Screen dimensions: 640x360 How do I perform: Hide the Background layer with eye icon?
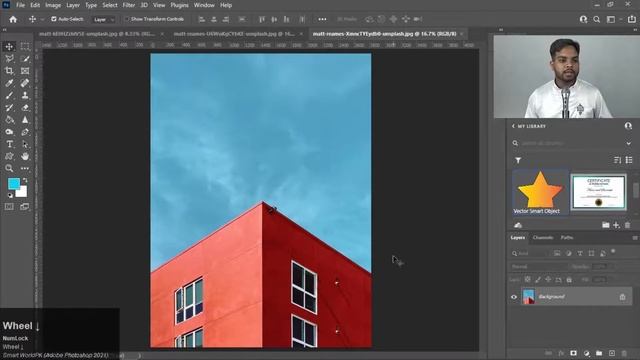click(x=514, y=297)
